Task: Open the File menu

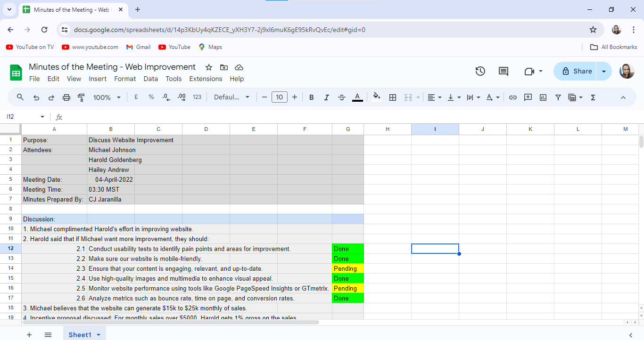Action: tap(34, 79)
